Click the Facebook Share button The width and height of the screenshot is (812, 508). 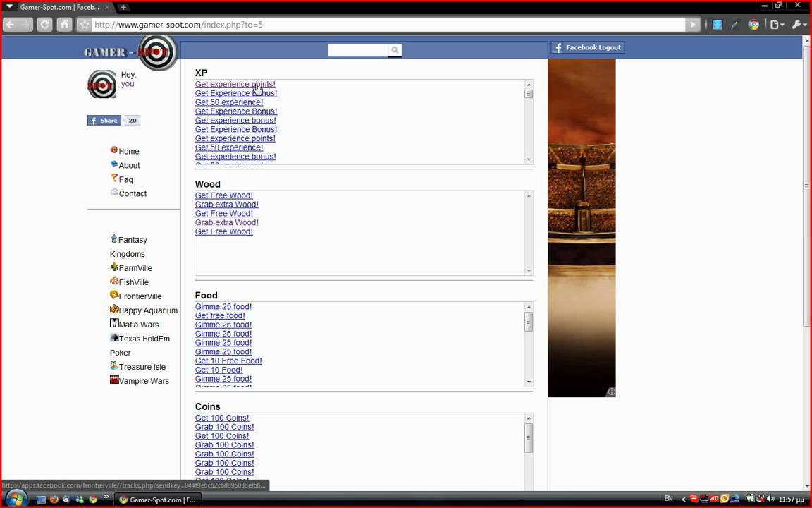[104, 120]
